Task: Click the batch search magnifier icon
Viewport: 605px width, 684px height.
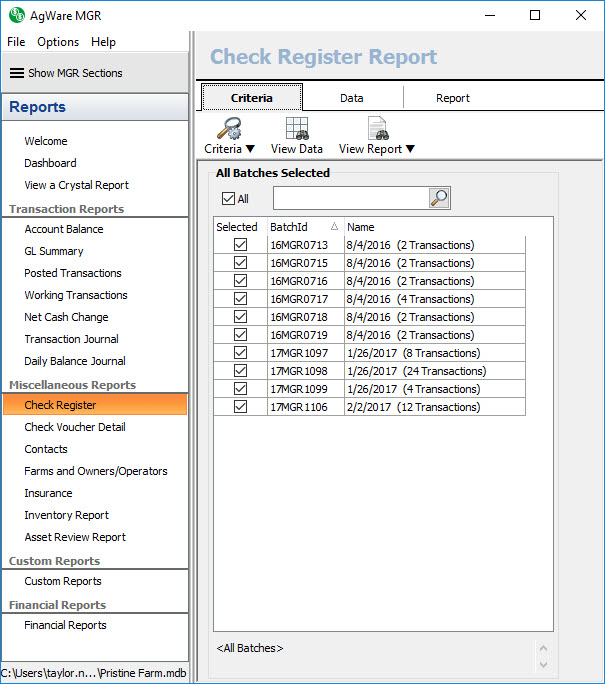Action: 439,198
